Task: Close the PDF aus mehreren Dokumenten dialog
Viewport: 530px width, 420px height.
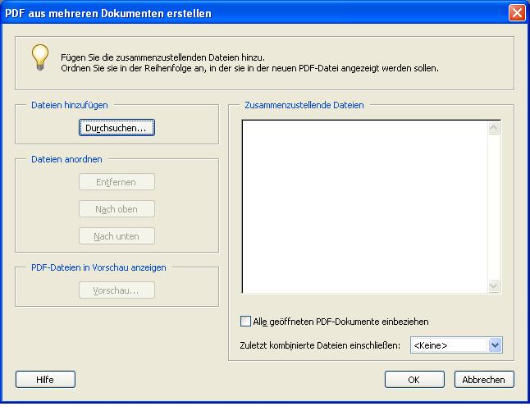Action: tap(517, 13)
